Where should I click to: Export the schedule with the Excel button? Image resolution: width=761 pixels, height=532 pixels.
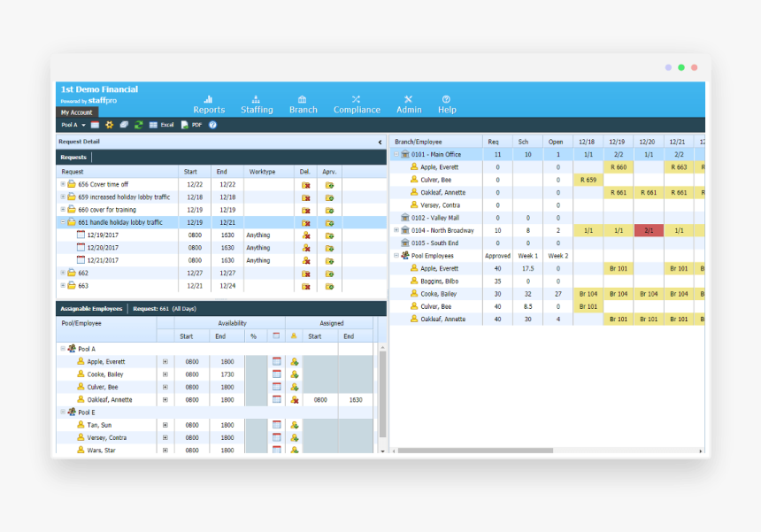pyautogui.click(x=161, y=126)
